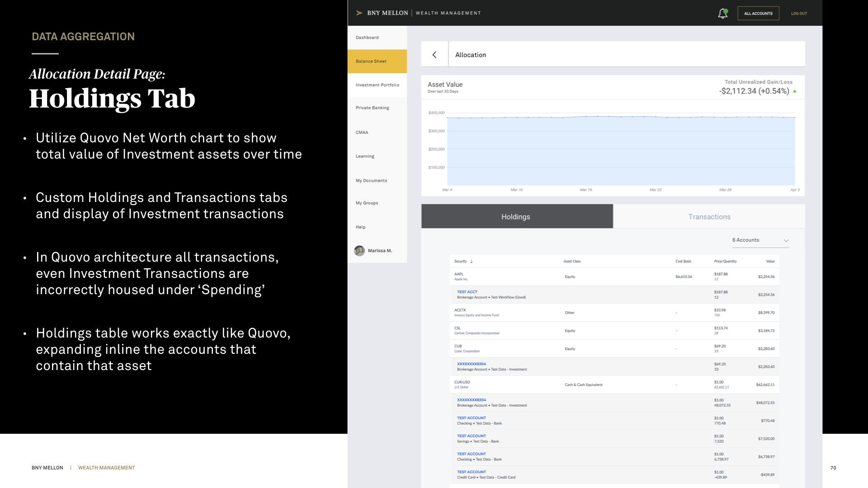Select the Balance Sheet menu item

(x=377, y=61)
